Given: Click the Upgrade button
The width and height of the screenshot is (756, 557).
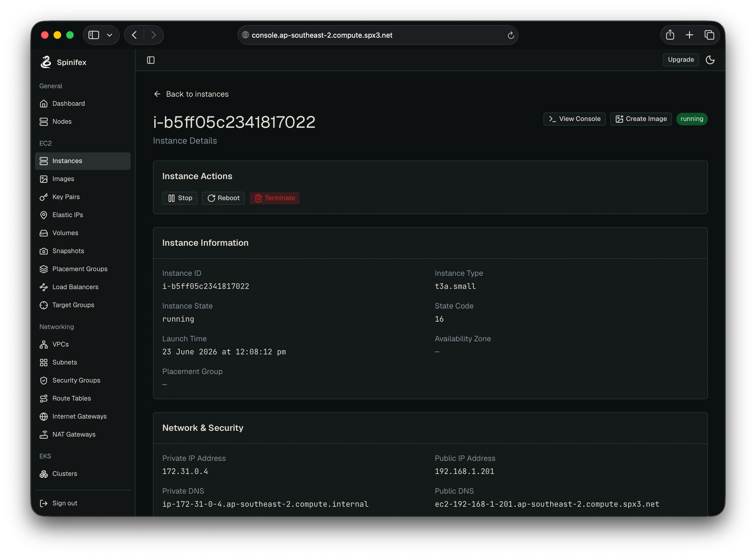Looking at the screenshot, I should point(680,60).
